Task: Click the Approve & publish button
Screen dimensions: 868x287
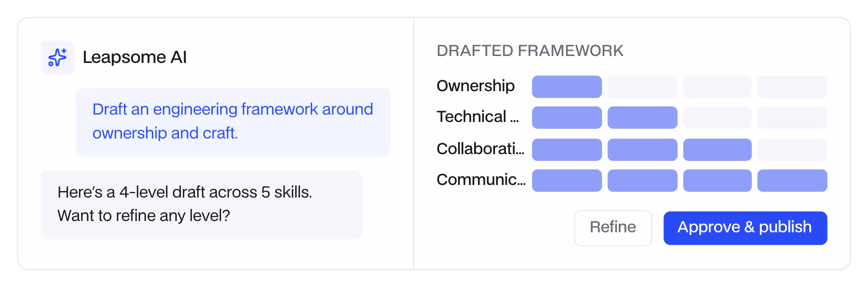Action: pos(745,228)
